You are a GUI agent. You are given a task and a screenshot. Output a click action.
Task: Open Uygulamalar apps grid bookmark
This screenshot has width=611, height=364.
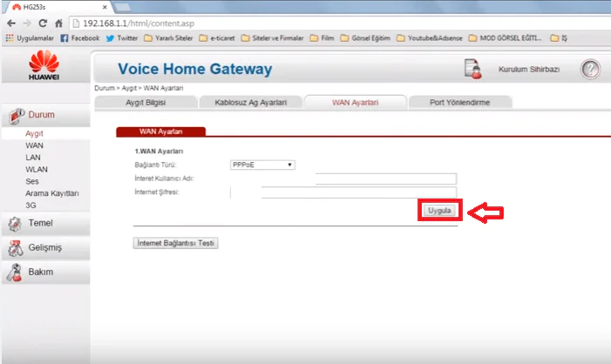[x=30, y=38]
